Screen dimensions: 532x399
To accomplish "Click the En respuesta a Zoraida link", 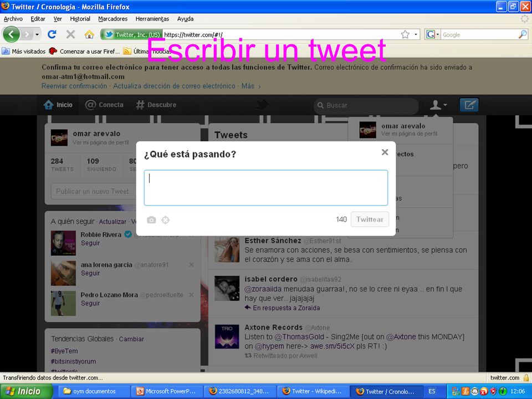I will 287,308.
